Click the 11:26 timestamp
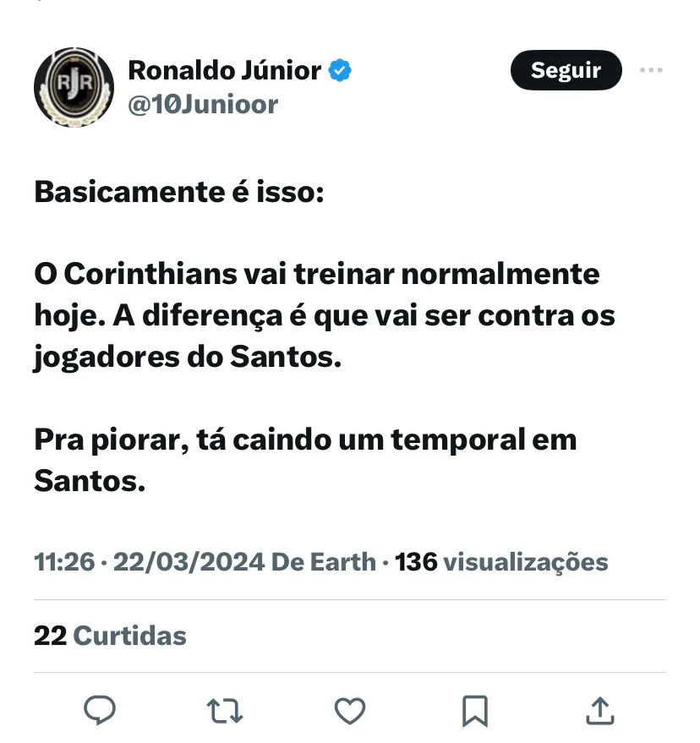Image resolution: width=700 pixels, height=743 pixels. (63, 562)
